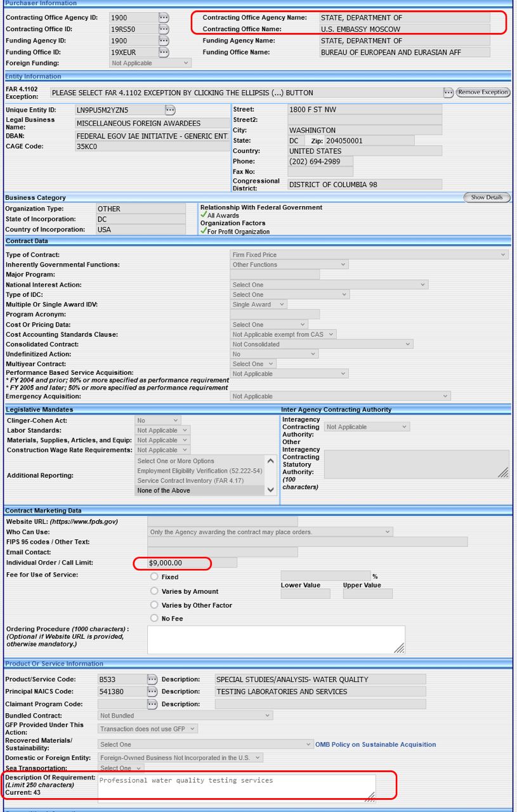
Task: Open Clinger-Cohen Act dropdown
Action: [158, 421]
